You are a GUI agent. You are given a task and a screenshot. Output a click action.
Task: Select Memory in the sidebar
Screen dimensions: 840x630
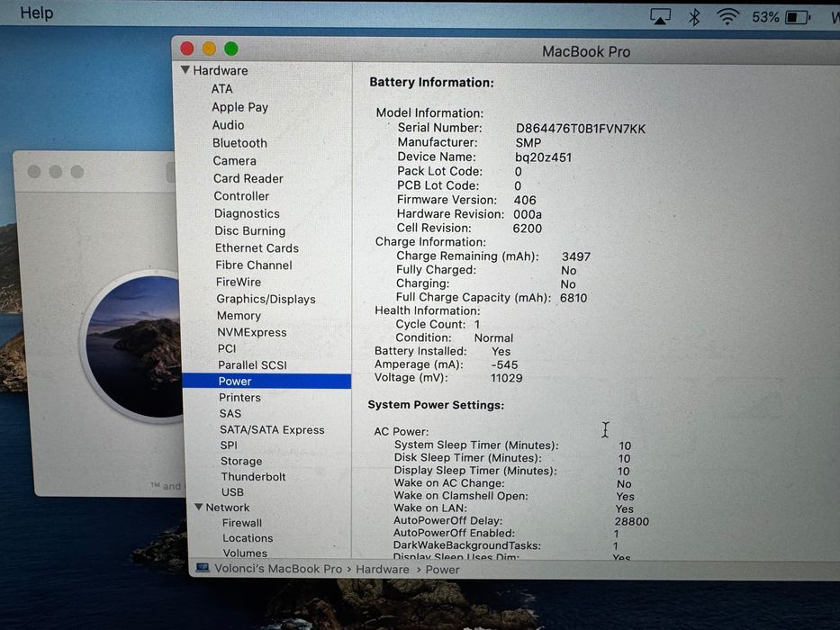pos(239,316)
